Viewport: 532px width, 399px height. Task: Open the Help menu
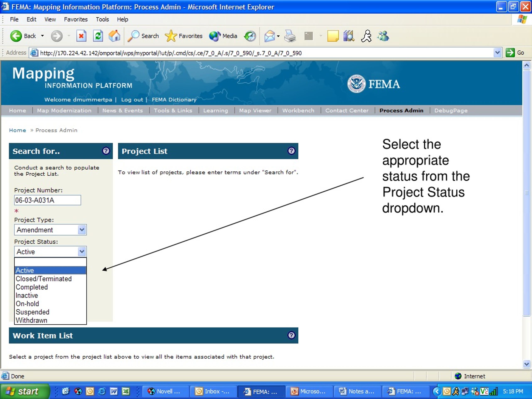pyautogui.click(x=122, y=19)
